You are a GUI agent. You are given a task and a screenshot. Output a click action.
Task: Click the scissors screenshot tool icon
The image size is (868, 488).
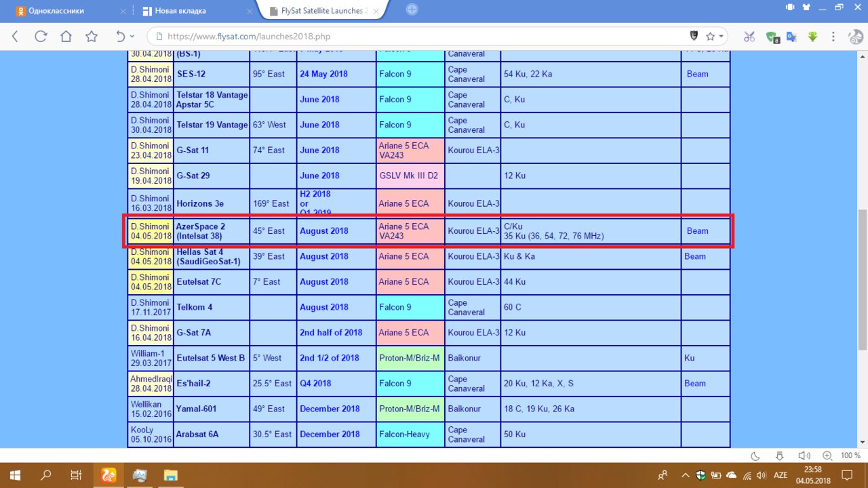[749, 37]
